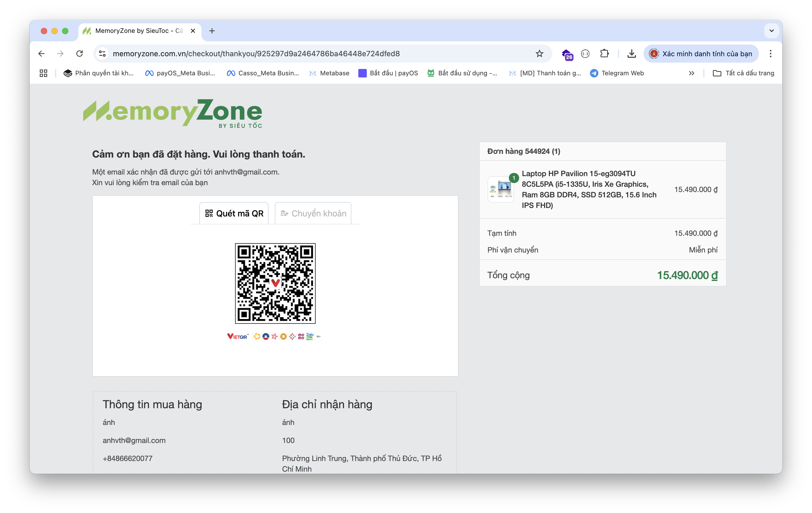The height and width of the screenshot is (513, 812).
Task: Switch to Chuyển khoản tab
Action: [313, 213]
